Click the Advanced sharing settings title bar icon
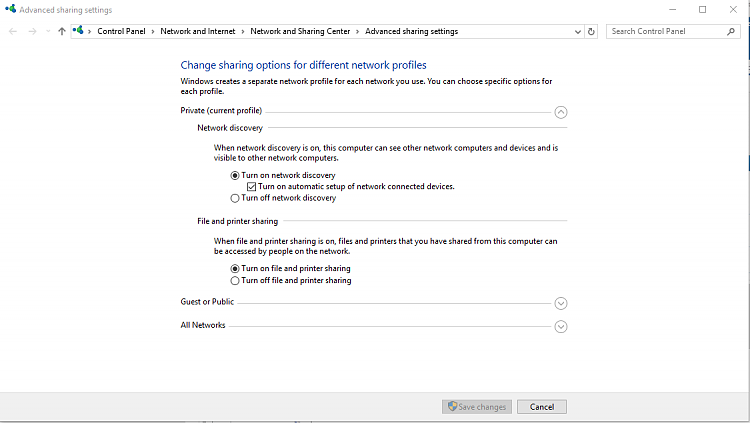This screenshot has width=750, height=423. [x=11, y=9]
